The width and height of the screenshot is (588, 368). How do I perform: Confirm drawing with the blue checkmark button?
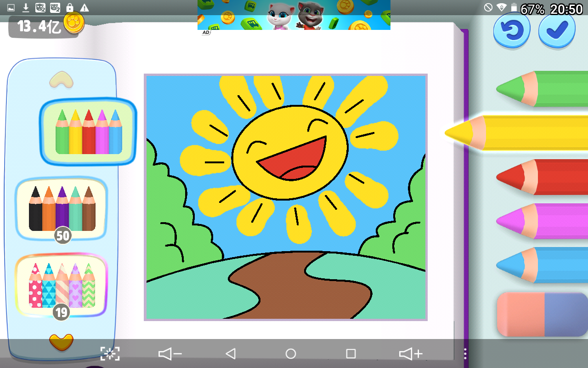(x=557, y=31)
